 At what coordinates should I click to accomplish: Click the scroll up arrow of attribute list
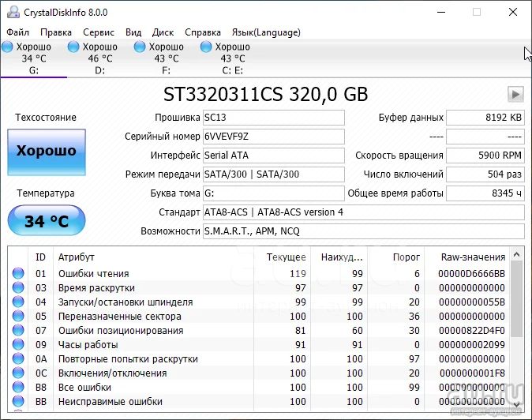(517, 254)
